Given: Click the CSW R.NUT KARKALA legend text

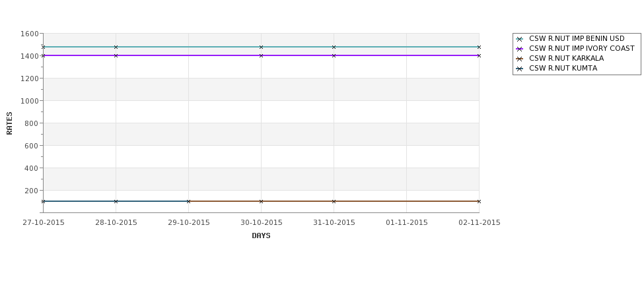Looking at the screenshot, I should click(566, 59).
